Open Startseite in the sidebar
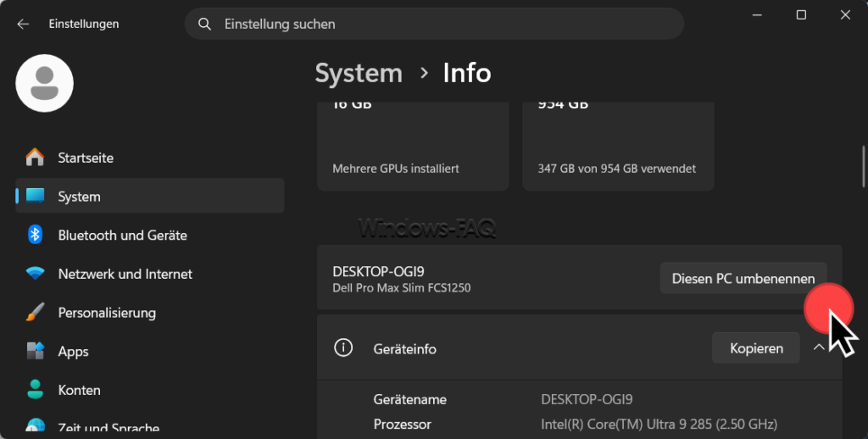 click(x=150, y=158)
